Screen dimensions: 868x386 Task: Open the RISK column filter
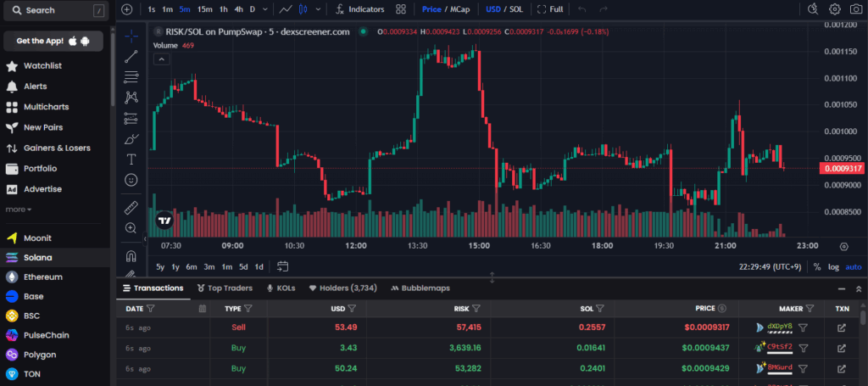click(x=476, y=309)
